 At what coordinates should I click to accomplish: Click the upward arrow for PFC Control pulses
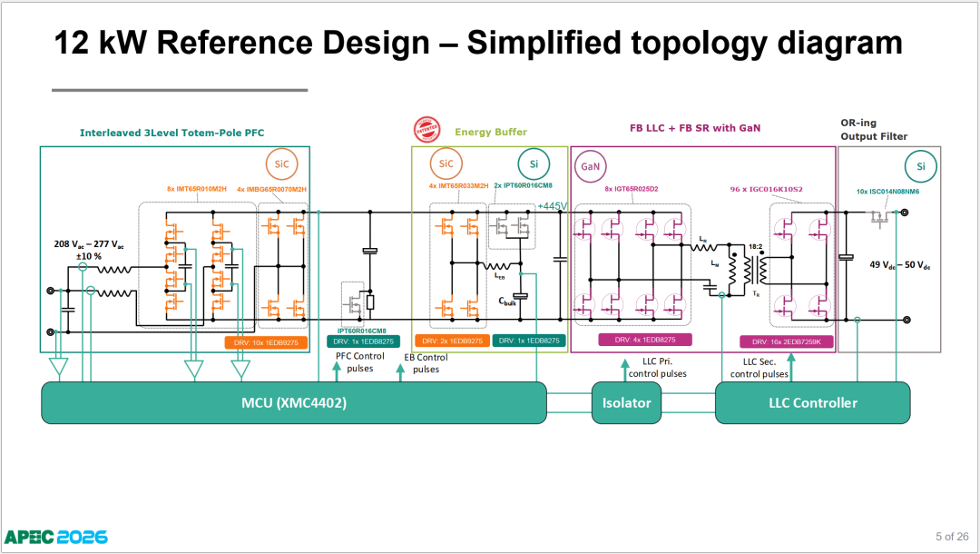[x=337, y=371]
